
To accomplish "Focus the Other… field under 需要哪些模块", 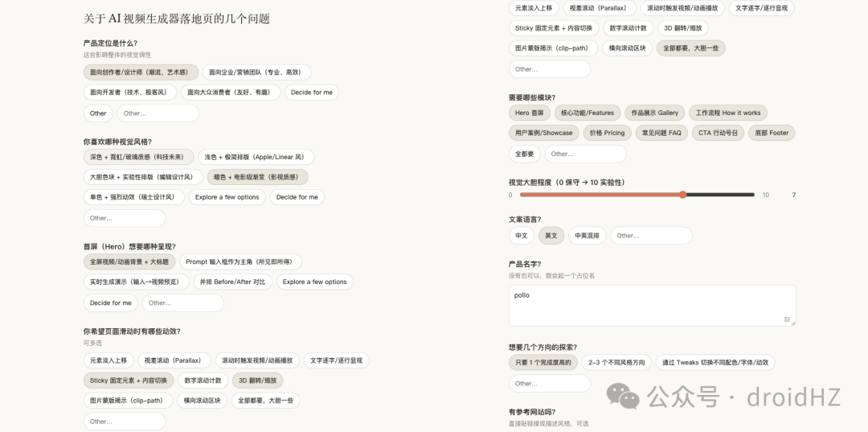I will click(x=586, y=154).
